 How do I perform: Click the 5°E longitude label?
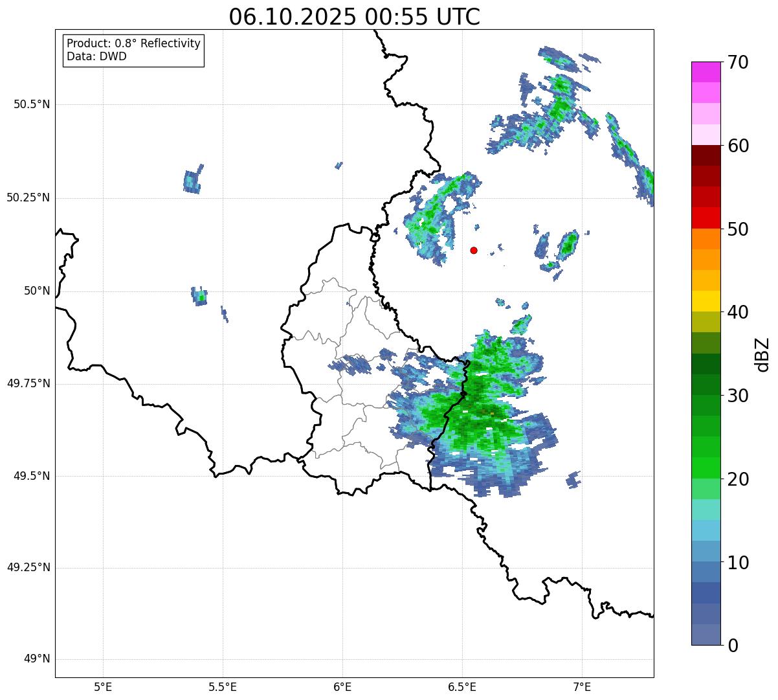click(103, 686)
